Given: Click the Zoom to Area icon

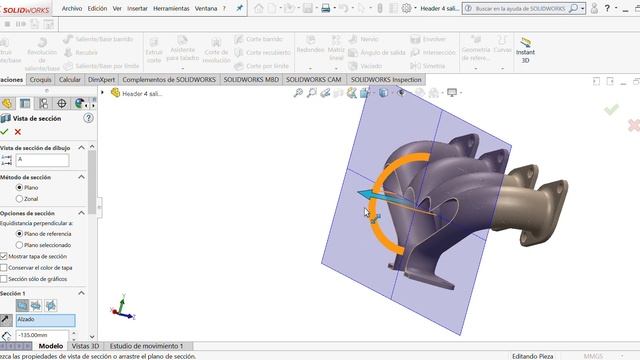Looking at the screenshot, I should 311,93.
